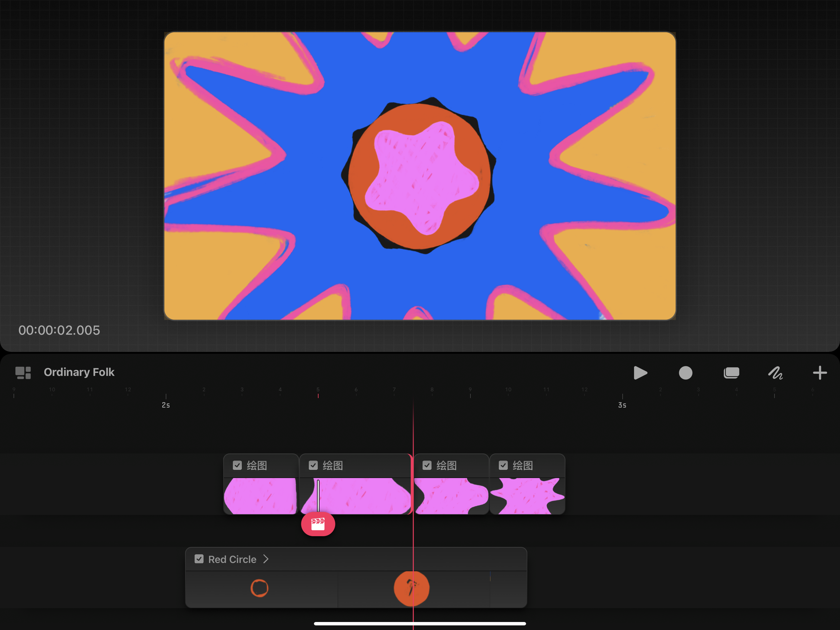Click the plus icon to add a track
Image resolution: width=840 pixels, height=630 pixels.
(x=819, y=373)
